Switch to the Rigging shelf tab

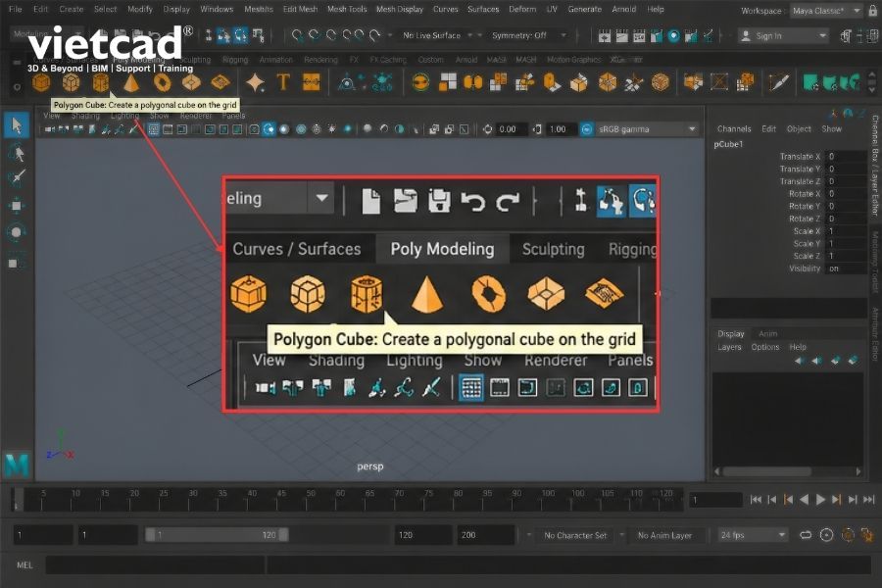234,60
